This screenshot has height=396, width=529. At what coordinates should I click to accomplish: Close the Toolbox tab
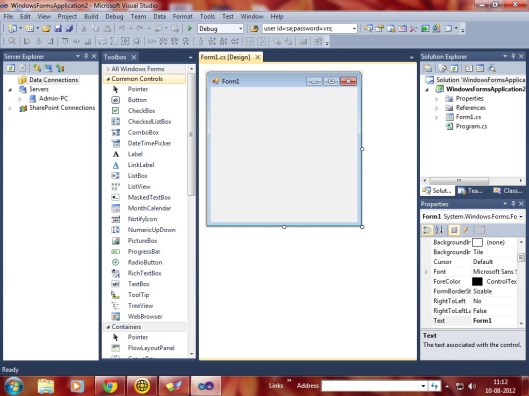coord(134,57)
